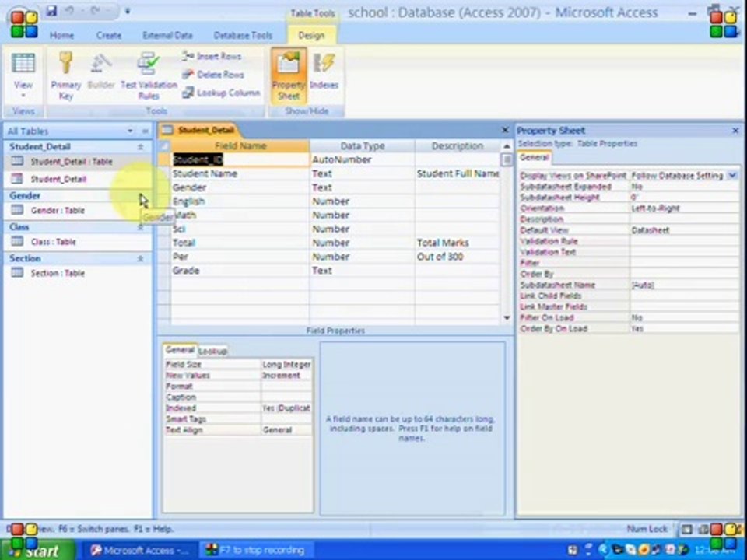
Task: Undo from Quick Access toolbar
Action: [69, 10]
